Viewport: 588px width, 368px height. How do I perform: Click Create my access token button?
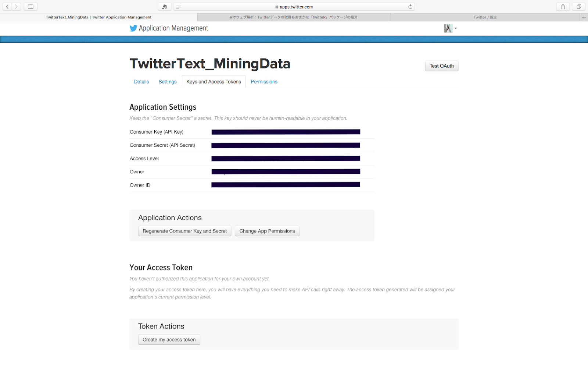(169, 340)
